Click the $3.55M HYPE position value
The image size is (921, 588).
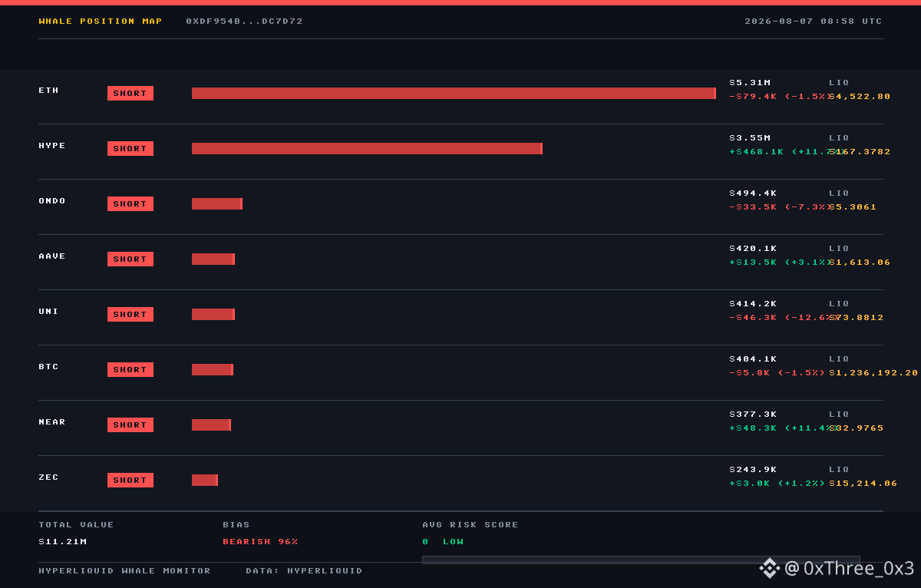point(750,138)
